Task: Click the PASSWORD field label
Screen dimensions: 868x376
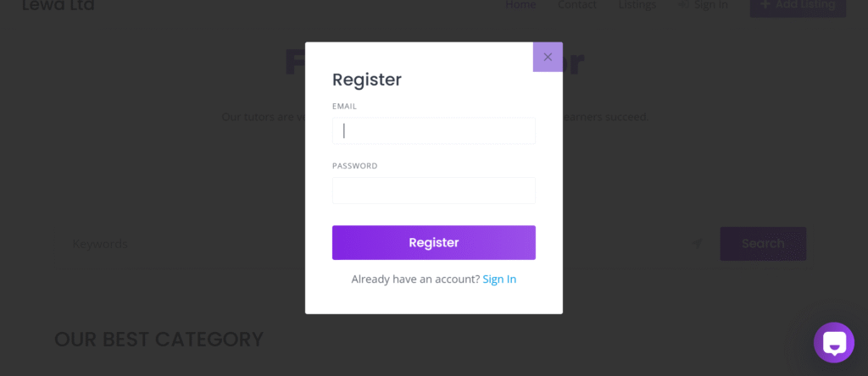Action: pyautogui.click(x=354, y=166)
